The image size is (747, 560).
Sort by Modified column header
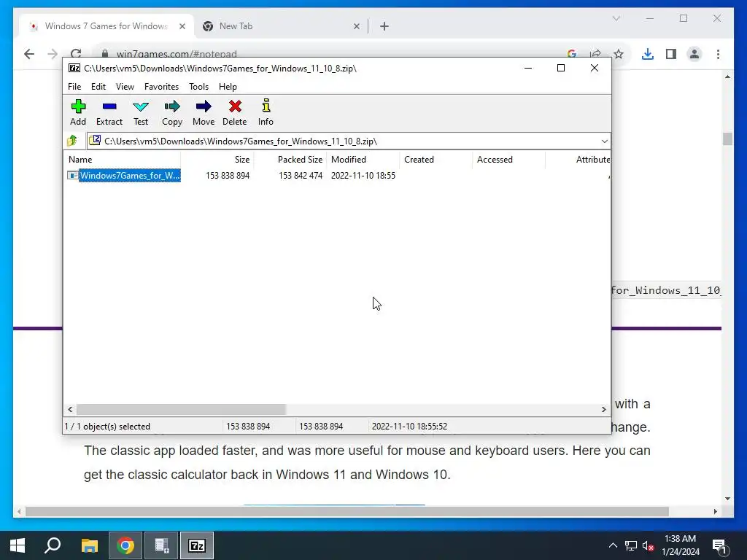tap(363, 160)
